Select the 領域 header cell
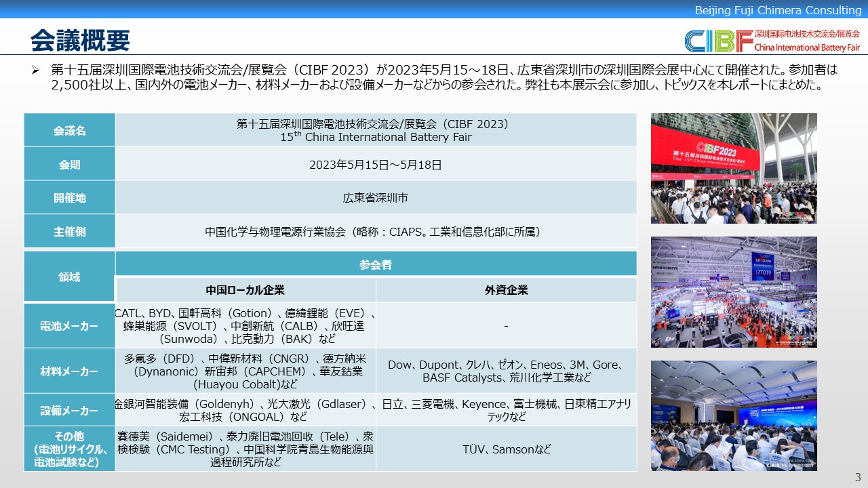The width and height of the screenshot is (868, 488). 70,277
